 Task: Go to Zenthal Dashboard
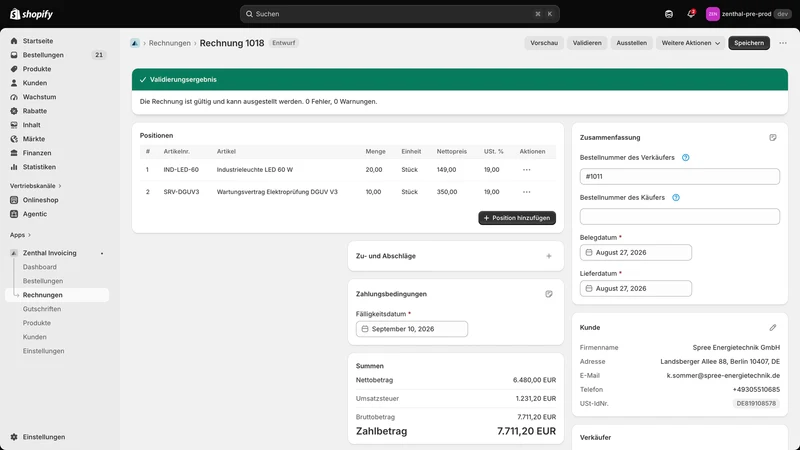[x=40, y=267]
